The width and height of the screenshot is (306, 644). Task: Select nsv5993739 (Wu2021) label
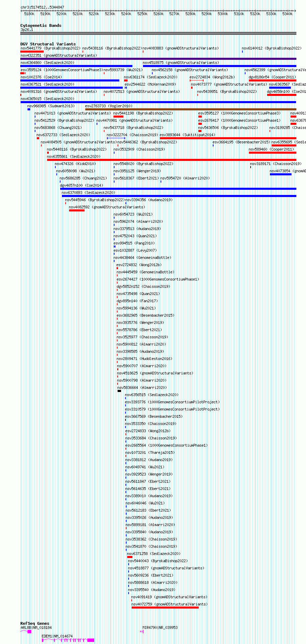(x=123, y=70)
